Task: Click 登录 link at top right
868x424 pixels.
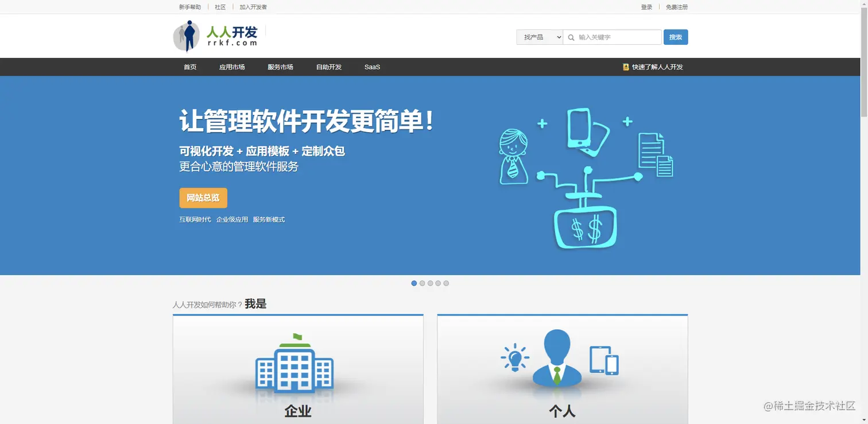Action: pos(646,7)
